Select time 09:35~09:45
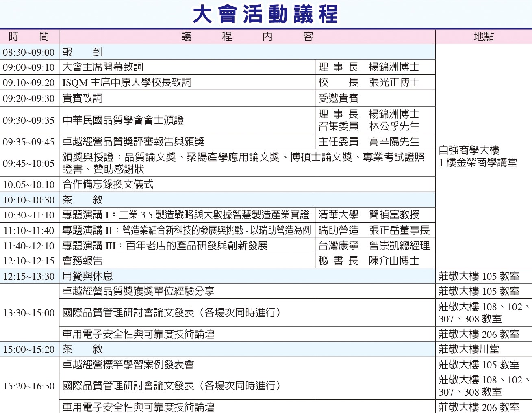Viewport: 532px width, 413px height. (x=28, y=142)
